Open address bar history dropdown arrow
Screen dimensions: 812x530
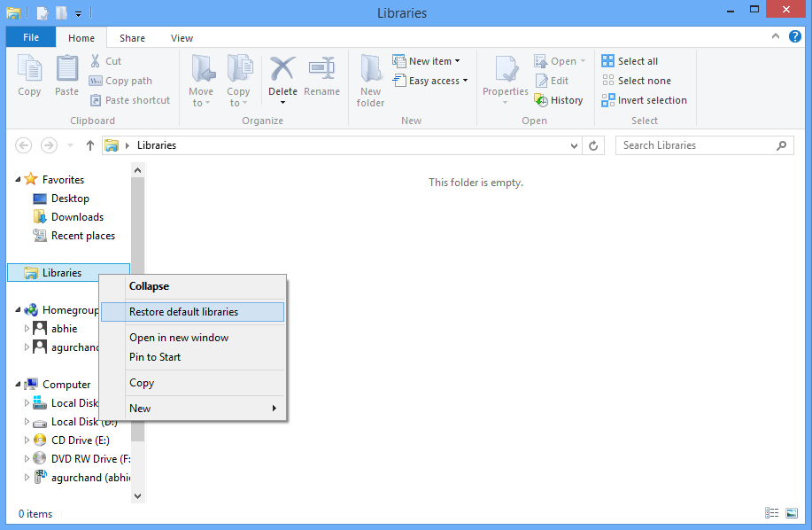tap(575, 145)
